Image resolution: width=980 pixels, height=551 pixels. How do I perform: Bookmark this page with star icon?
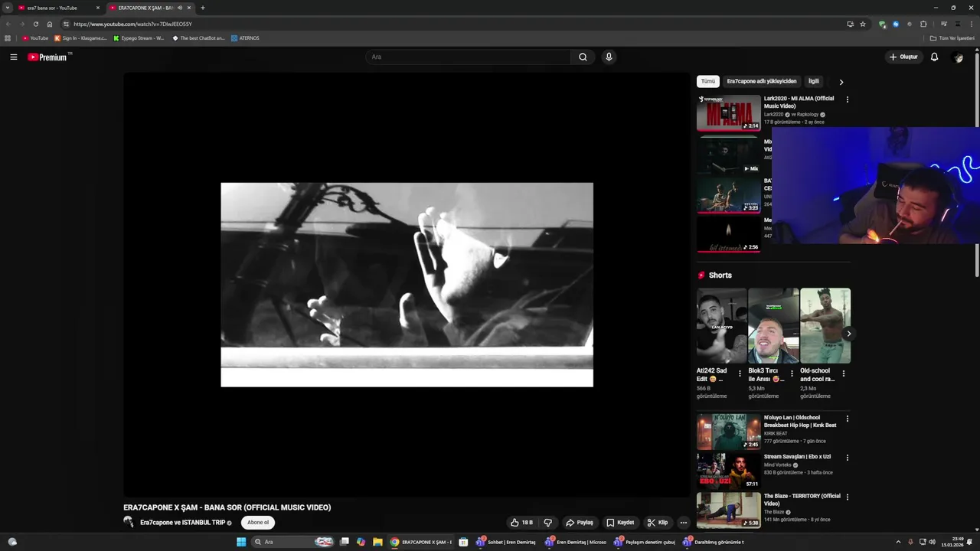863,24
